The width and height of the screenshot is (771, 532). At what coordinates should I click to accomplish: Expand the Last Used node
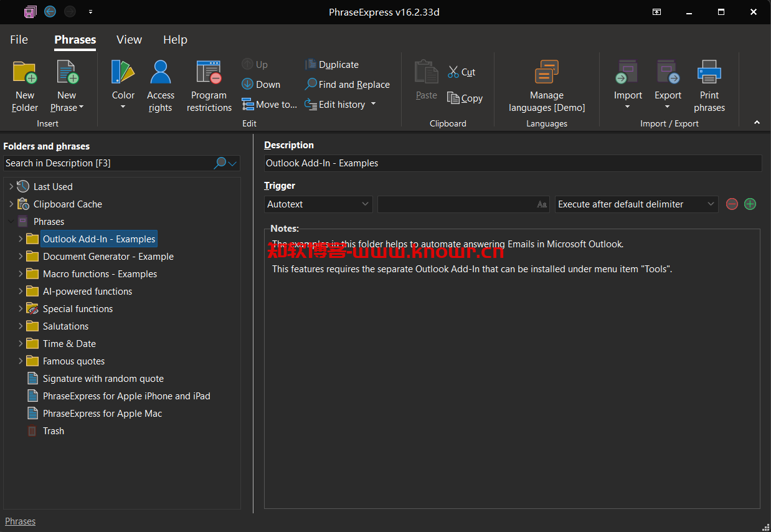point(11,187)
